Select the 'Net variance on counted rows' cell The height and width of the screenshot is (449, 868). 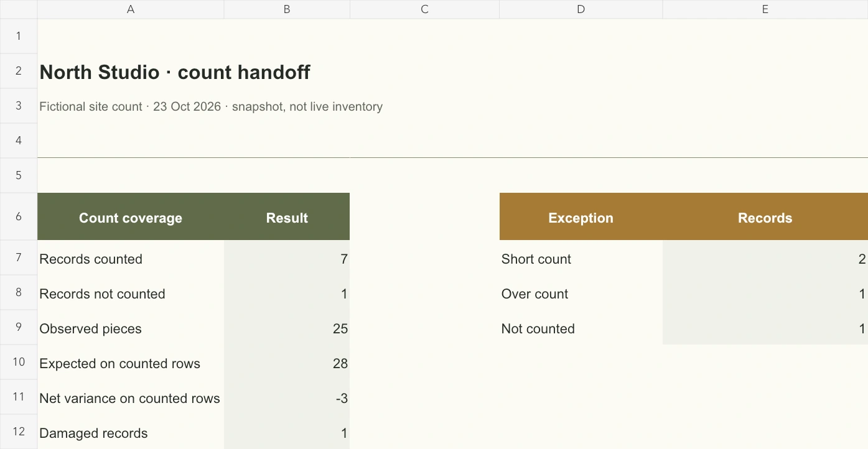131,397
